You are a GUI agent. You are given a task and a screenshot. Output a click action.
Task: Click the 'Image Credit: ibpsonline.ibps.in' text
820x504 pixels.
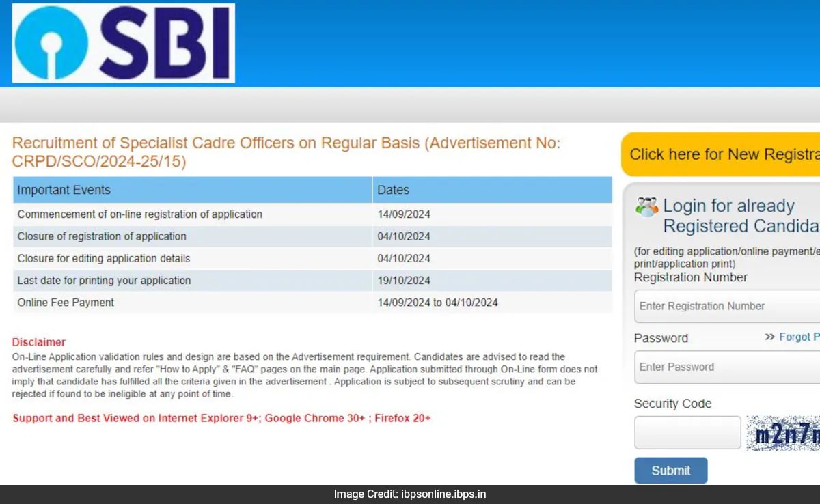pyautogui.click(x=410, y=494)
